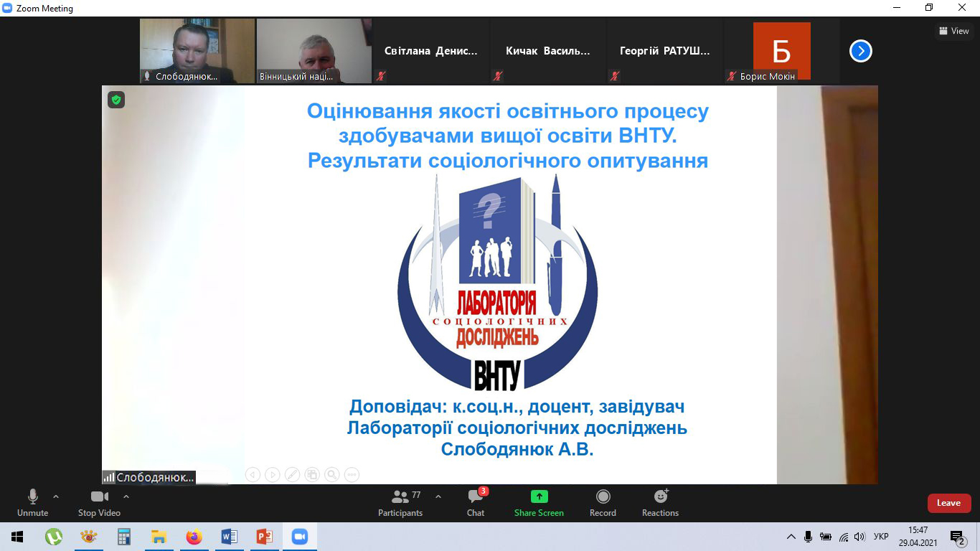Switch to Zoom in the taskbar
Screen dimensions: 980x551
[x=299, y=537]
